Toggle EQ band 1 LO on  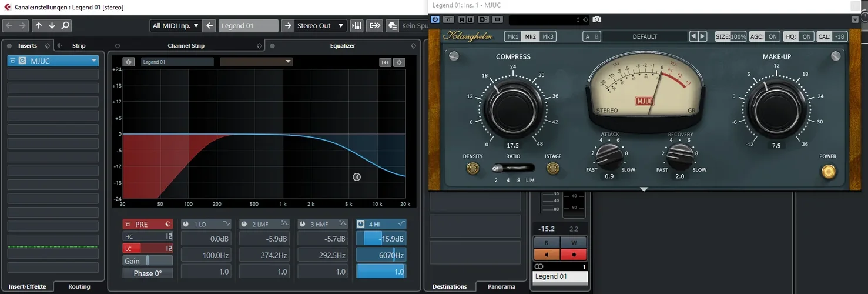tap(186, 224)
